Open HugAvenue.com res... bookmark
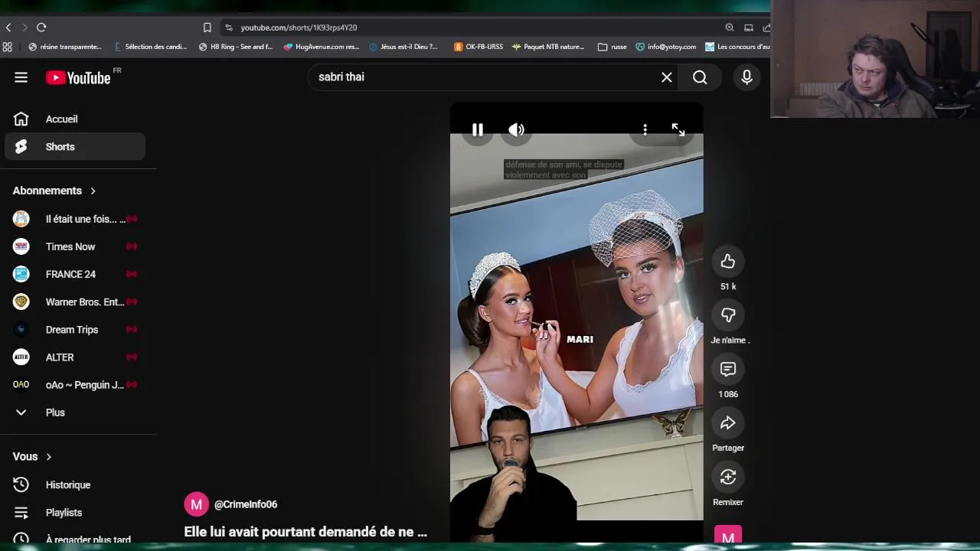 [322, 47]
